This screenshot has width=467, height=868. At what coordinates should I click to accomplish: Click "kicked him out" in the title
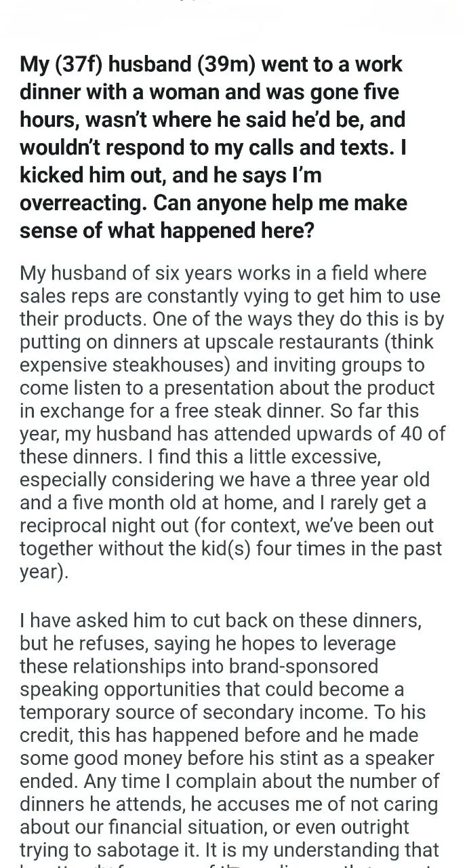(x=93, y=175)
